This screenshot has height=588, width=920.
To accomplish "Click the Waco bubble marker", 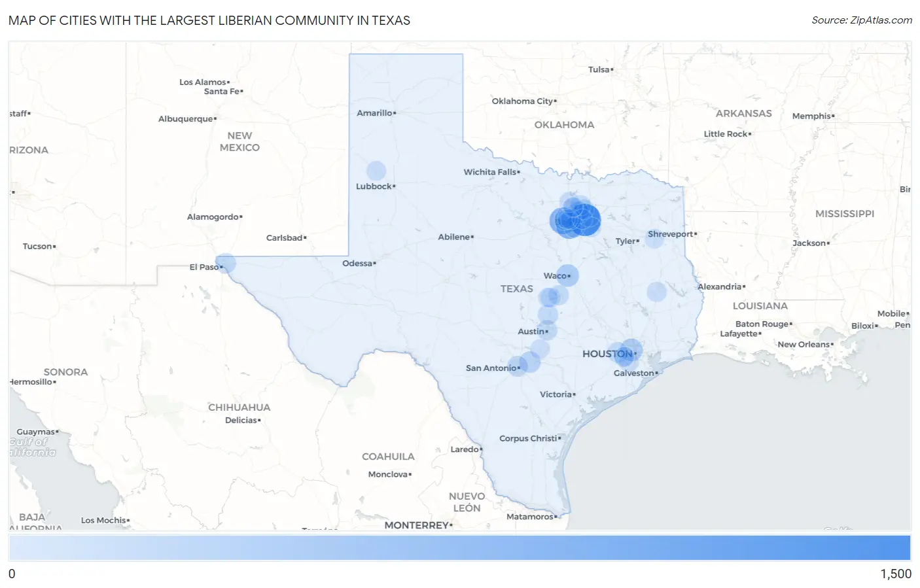I will click(568, 275).
